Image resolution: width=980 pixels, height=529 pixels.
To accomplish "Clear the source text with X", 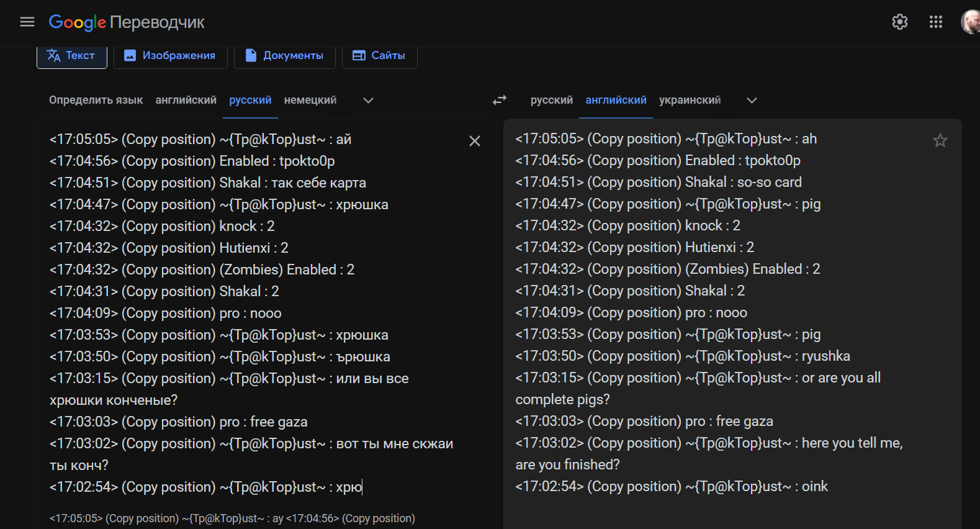I will [x=475, y=141].
